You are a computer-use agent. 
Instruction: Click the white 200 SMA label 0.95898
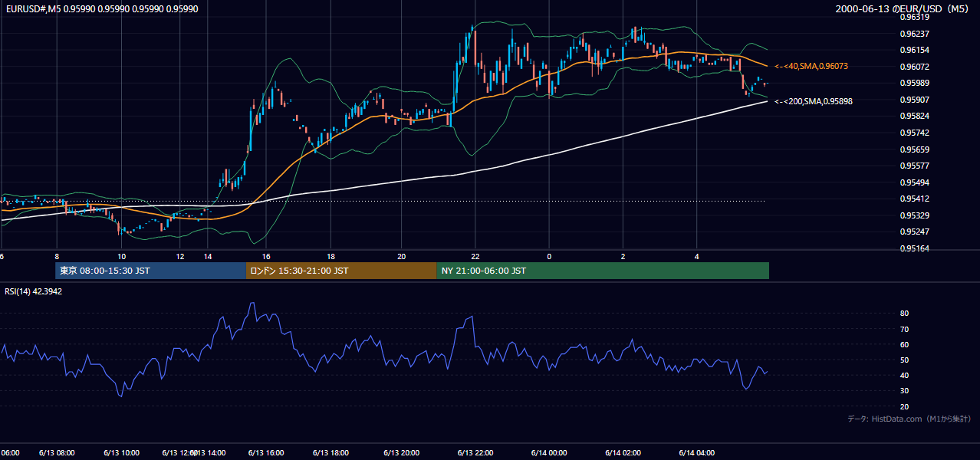point(814,101)
